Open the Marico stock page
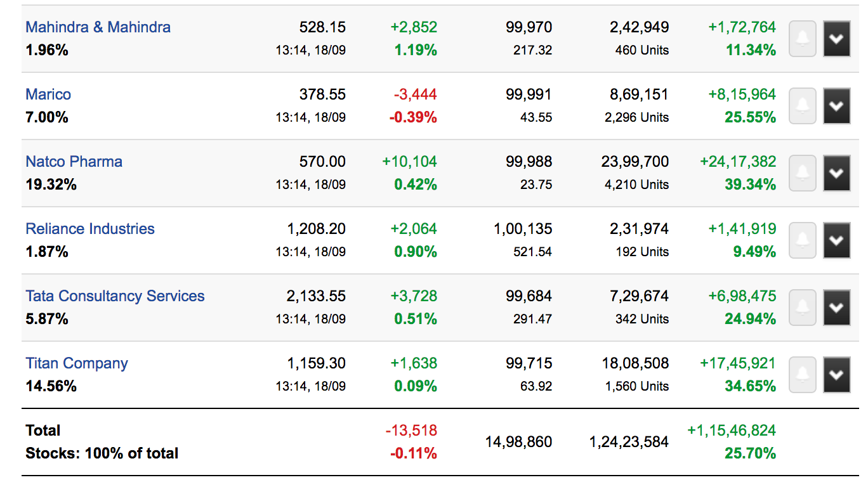This screenshot has height=487, width=868. point(48,94)
